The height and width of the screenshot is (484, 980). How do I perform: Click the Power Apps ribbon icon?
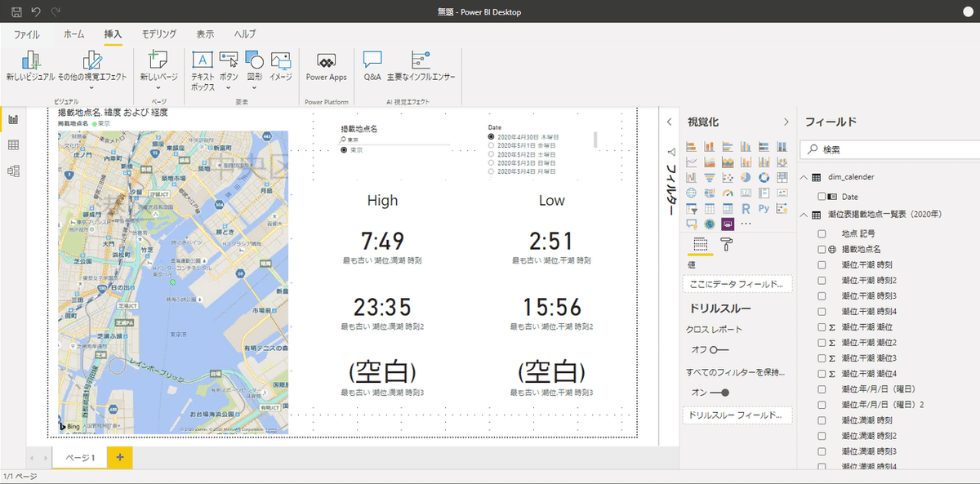pyautogui.click(x=327, y=67)
